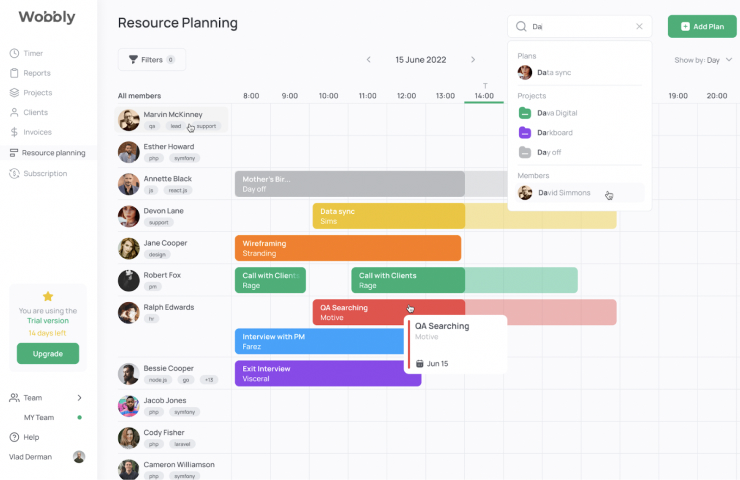
Task: Click the Invoices dollar icon
Action: 14,132
